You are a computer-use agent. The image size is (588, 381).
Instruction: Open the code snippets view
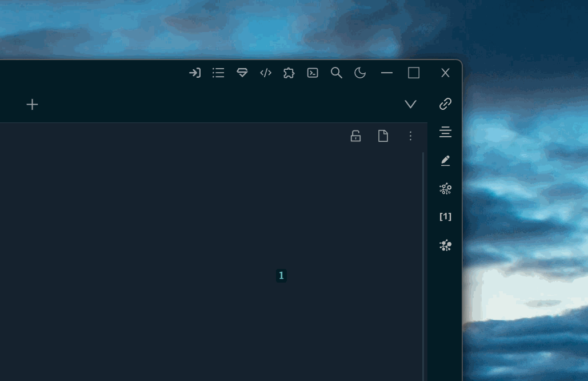click(x=265, y=73)
